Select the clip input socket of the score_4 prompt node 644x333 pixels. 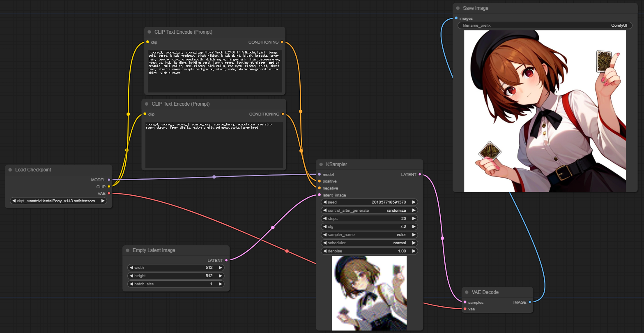145,114
